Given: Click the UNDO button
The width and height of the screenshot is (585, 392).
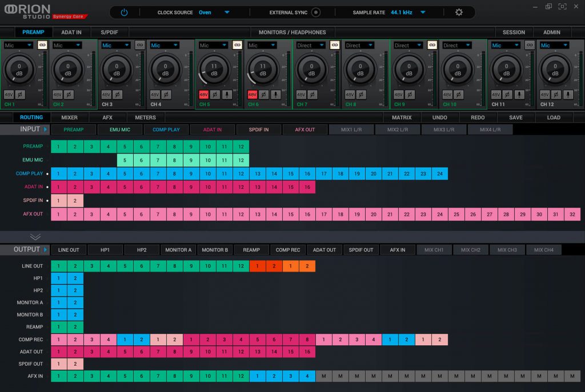Looking at the screenshot, I should tap(439, 117).
